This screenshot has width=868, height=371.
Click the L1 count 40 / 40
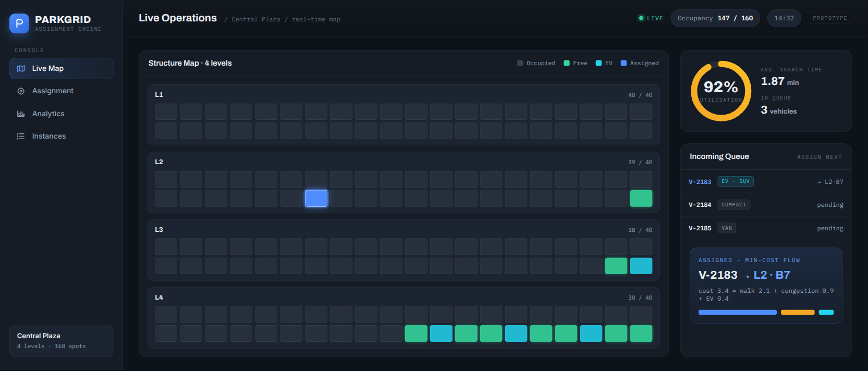pos(640,95)
